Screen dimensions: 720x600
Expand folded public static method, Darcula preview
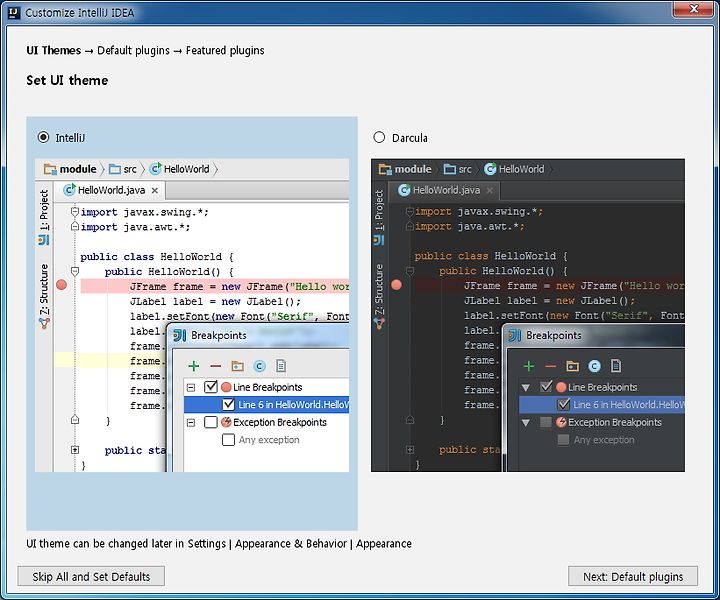click(410, 449)
